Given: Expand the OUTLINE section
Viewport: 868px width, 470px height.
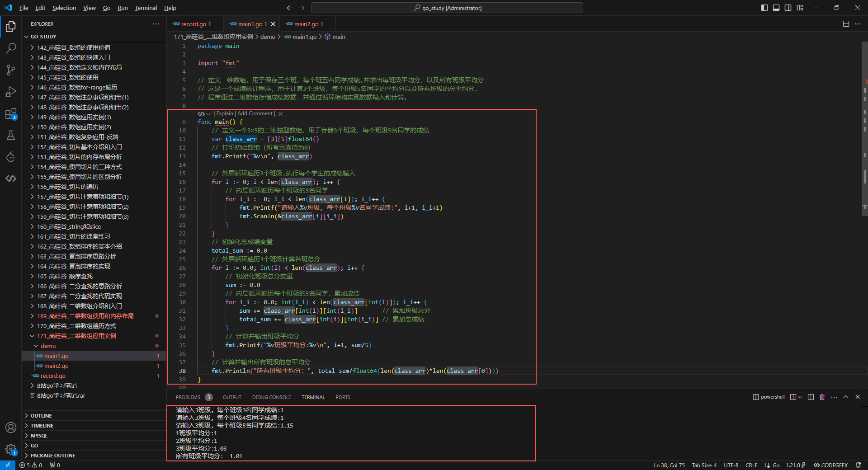Looking at the screenshot, I should [94, 416].
